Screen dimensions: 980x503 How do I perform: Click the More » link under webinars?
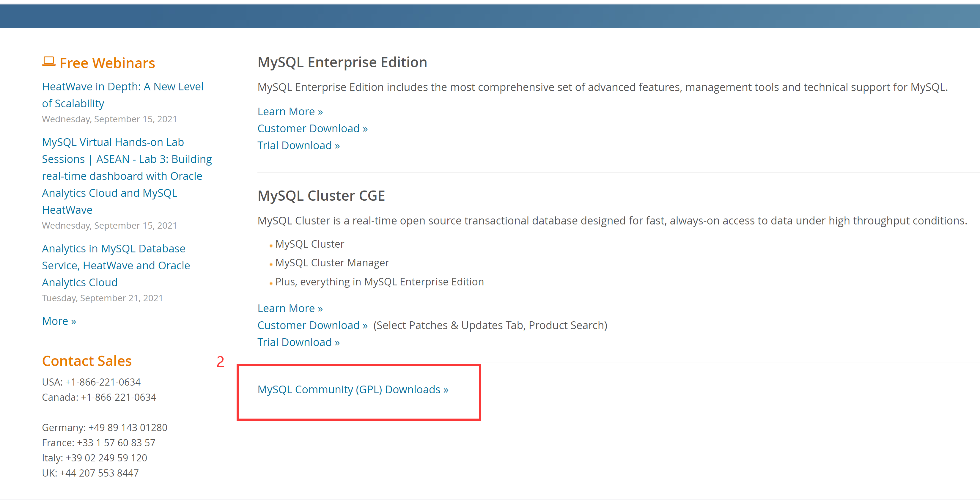click(x=59, y=321)
